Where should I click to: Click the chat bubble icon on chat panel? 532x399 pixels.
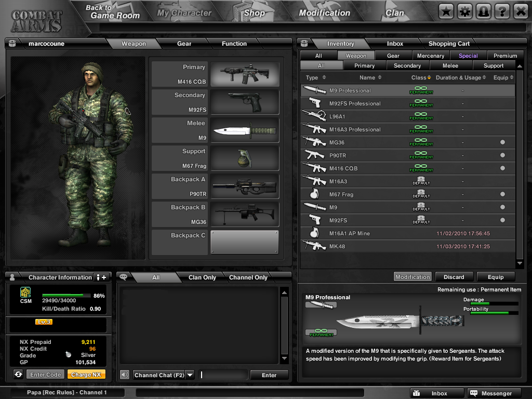coord(124,277)
